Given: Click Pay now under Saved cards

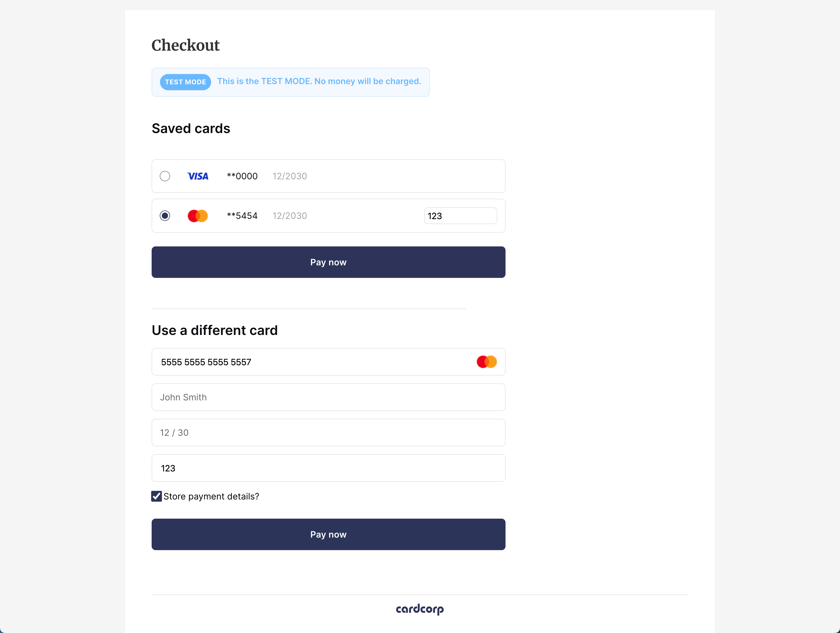Looking at the screenshot, I should [x=329, y=262].
